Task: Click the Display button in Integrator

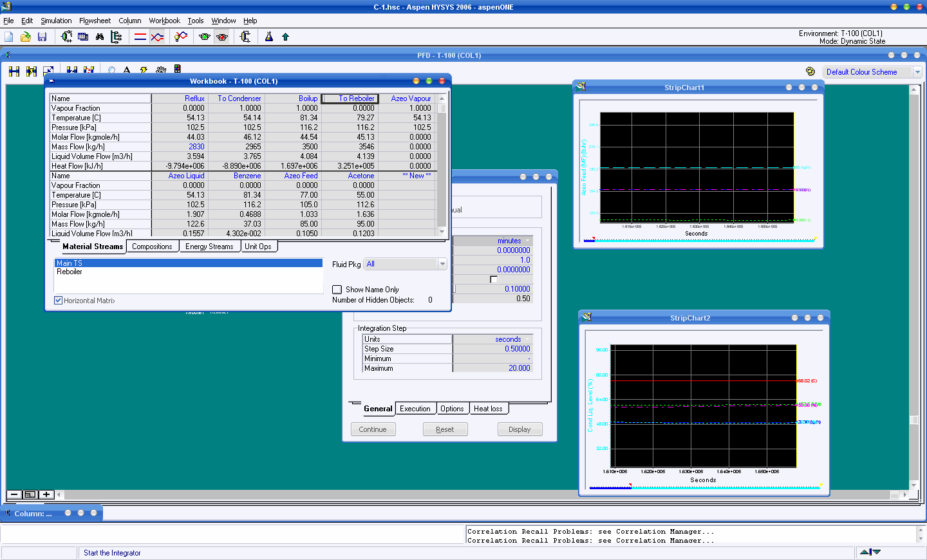Action: point(520,429)
